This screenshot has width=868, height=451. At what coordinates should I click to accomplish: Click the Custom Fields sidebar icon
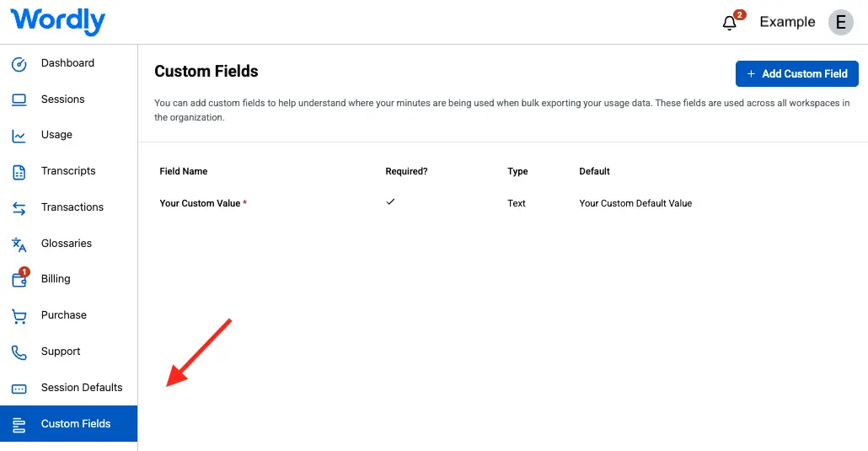19,425
